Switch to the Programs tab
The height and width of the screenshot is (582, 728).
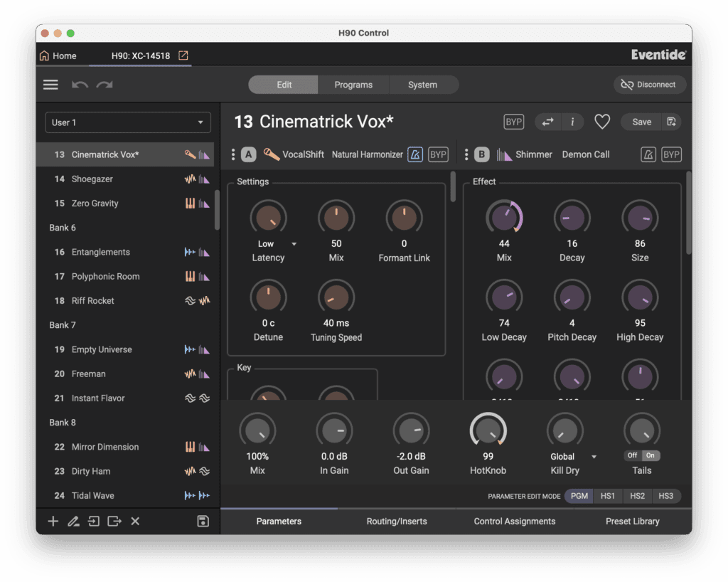[x=353, y=85]
